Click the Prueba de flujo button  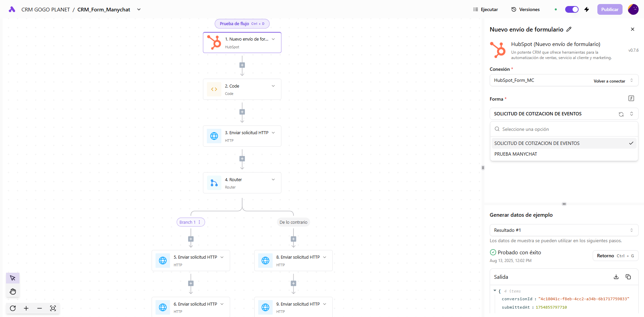click(242, 24)
